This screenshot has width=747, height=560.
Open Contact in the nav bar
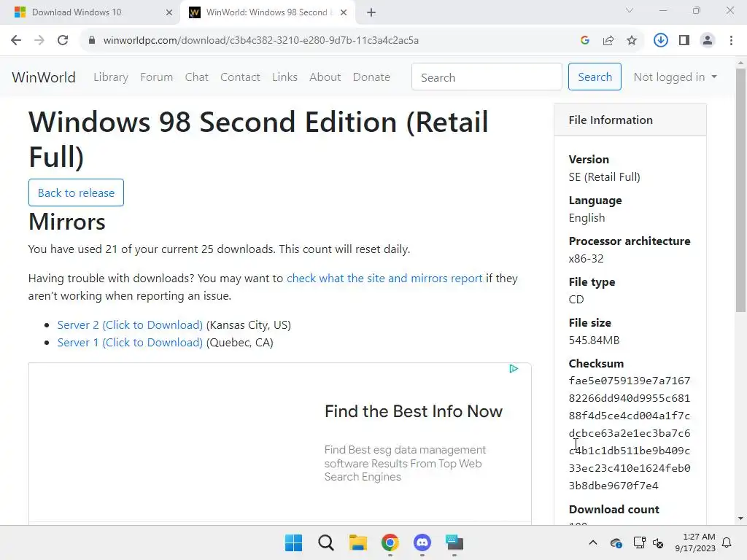coord(240,77)
